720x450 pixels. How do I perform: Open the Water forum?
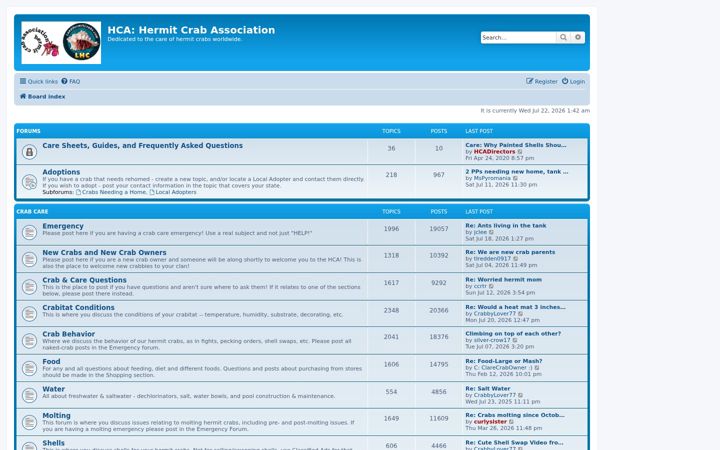pos(54,389)
